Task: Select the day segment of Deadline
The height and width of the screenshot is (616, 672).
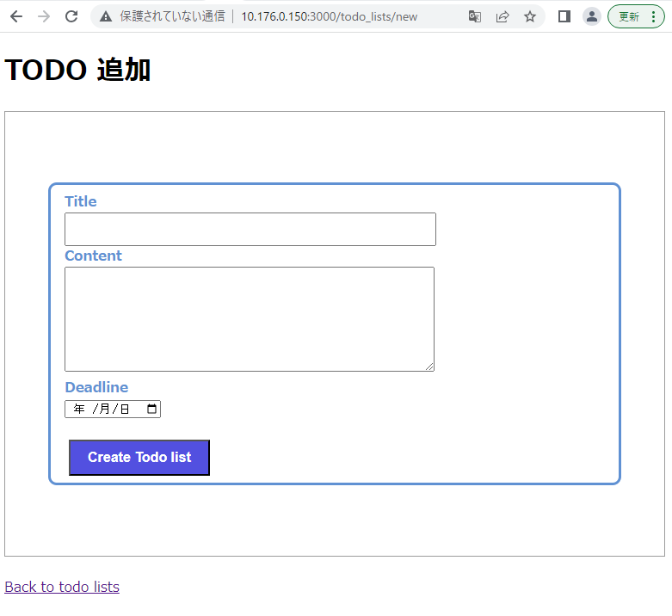Action: pos(125,410)
